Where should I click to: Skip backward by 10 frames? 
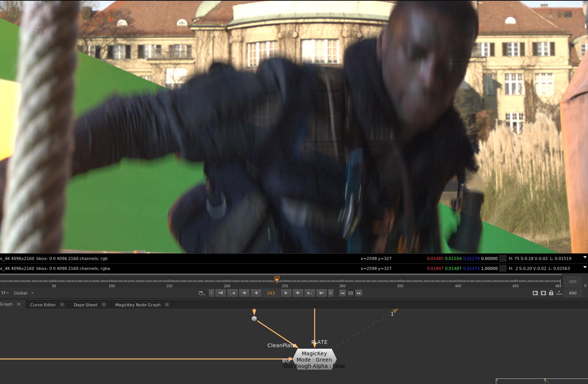[x=342, y=293]
